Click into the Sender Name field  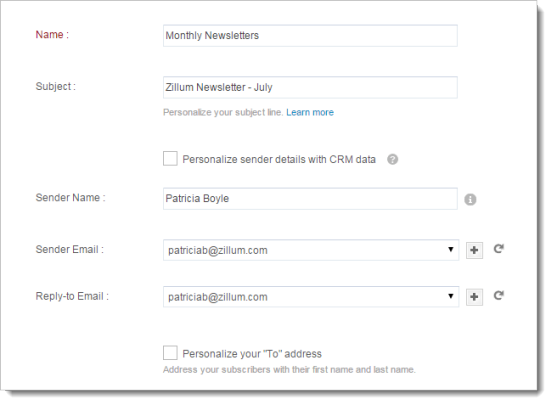point(310,199)
